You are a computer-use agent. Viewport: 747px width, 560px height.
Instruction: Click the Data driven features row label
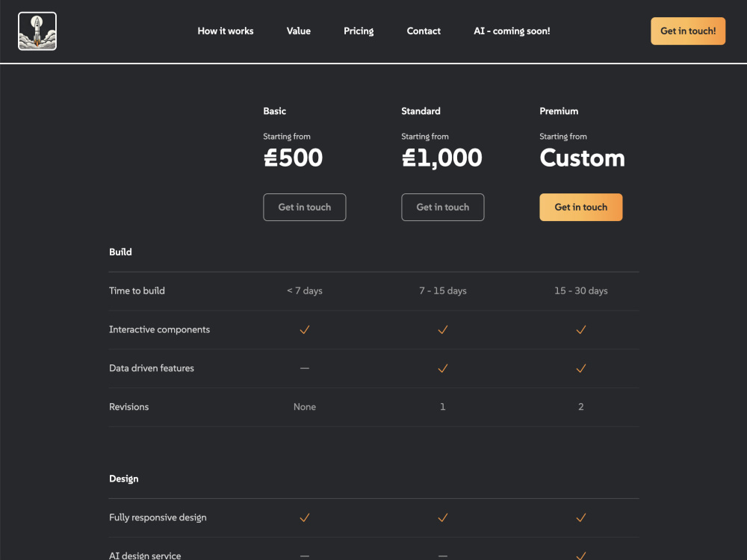(152, 368)
